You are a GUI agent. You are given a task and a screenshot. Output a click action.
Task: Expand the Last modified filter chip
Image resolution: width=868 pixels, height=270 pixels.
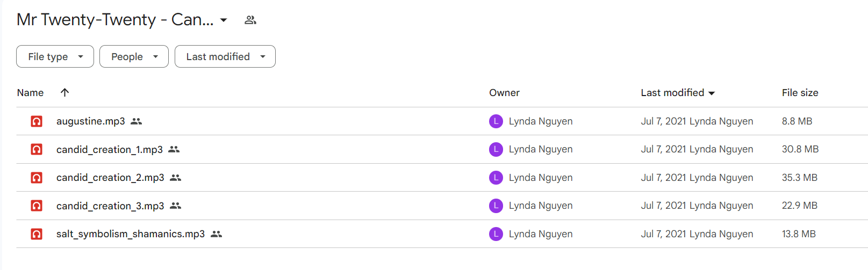click(225, 56)
